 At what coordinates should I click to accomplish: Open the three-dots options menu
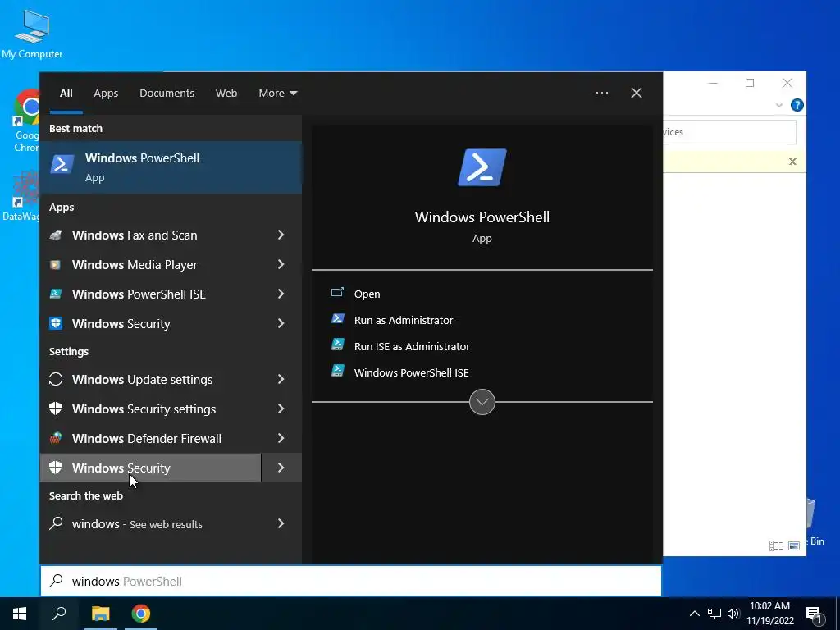[602, 93]
